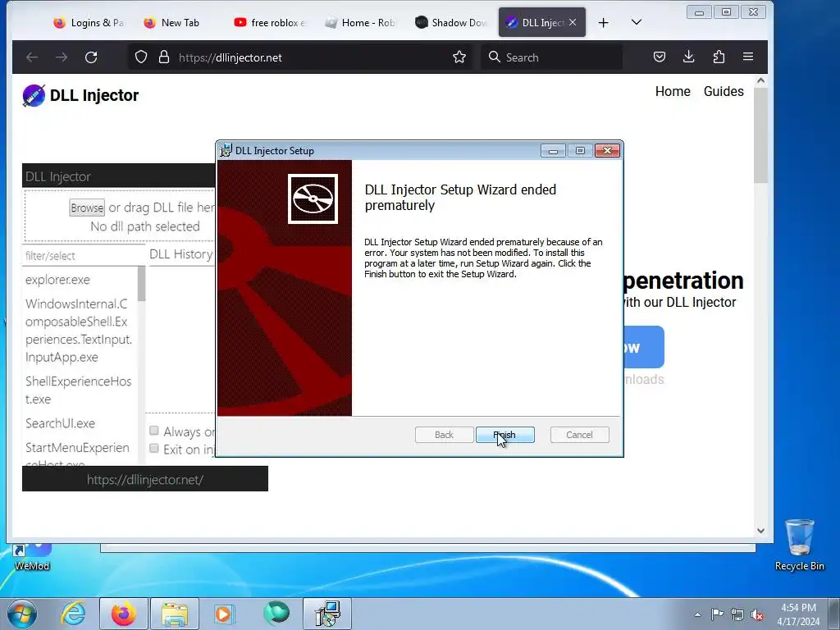Image resolution: width=840 pixels, height=630 pixels.
Task: Go forward in Firefox navigation
Action: tap(62, 57)
